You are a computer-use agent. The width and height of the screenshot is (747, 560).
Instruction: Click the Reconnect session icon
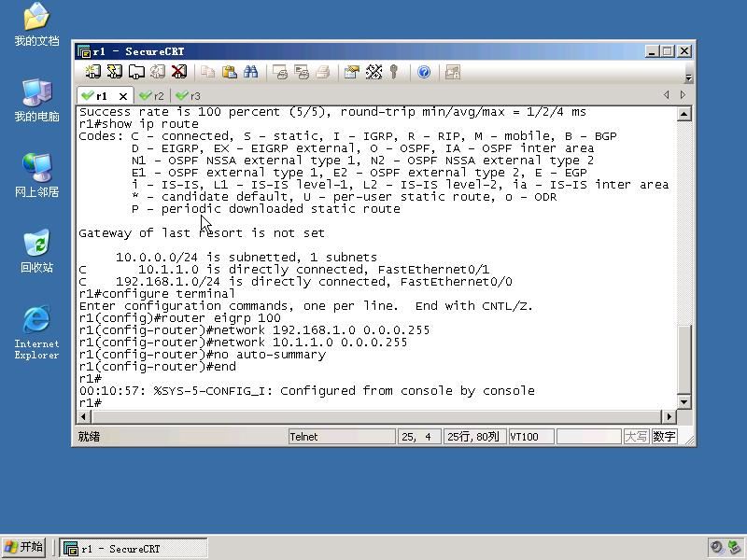tap(158, 72)
